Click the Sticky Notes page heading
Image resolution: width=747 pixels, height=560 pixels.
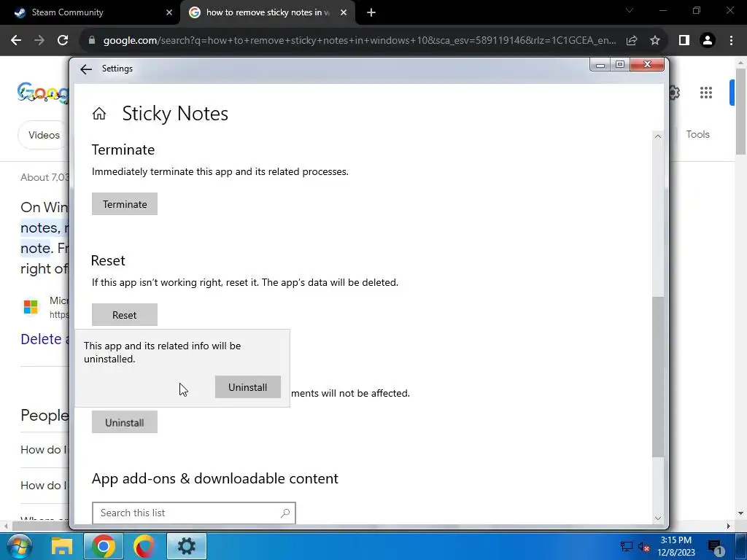(175, 113)
